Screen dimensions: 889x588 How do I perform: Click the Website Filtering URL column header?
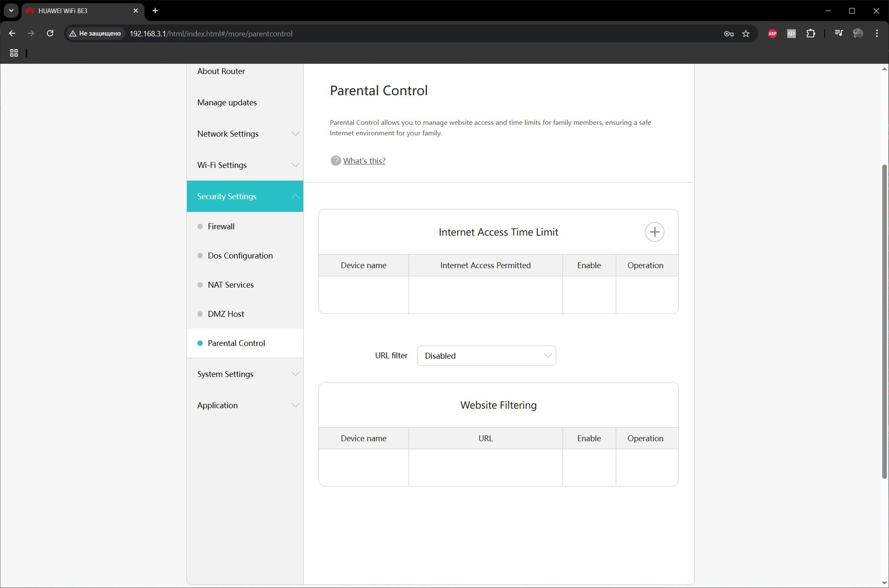(x=485, y=438)
